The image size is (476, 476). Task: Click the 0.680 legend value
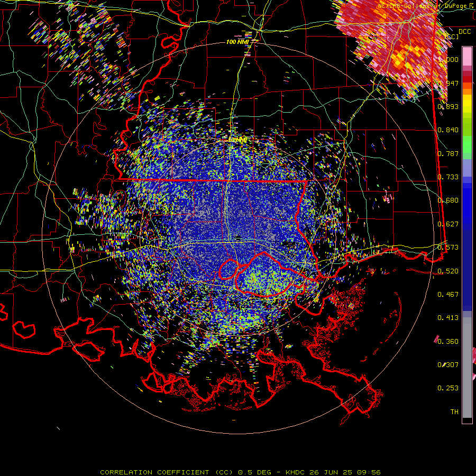(448, 200)
